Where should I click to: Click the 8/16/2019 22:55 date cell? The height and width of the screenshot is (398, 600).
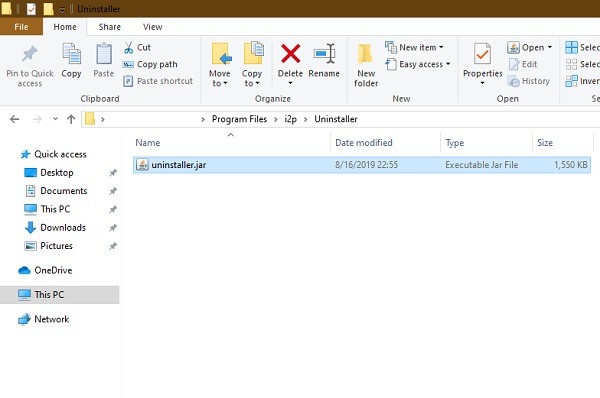point(367,165)
